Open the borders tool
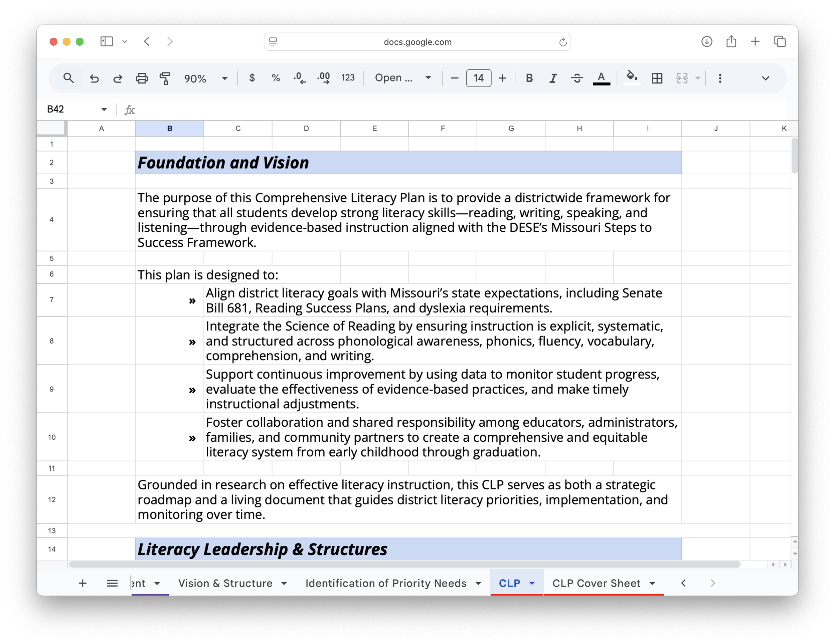The height and width of the screenshot is (644, 835). [x=657, y=78]
